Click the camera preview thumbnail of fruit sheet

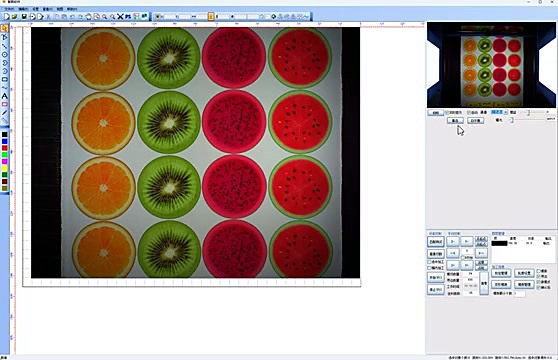491,65
